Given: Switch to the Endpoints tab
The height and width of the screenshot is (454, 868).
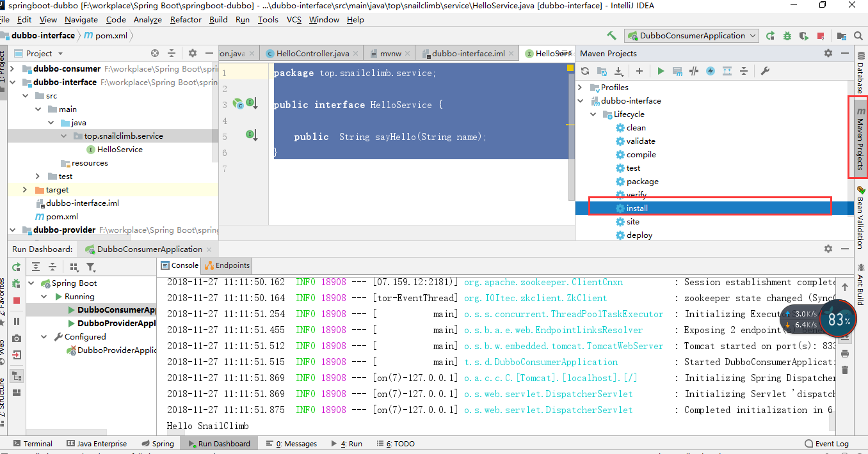Looking at the screenshot, I should (x=227, y=265).
